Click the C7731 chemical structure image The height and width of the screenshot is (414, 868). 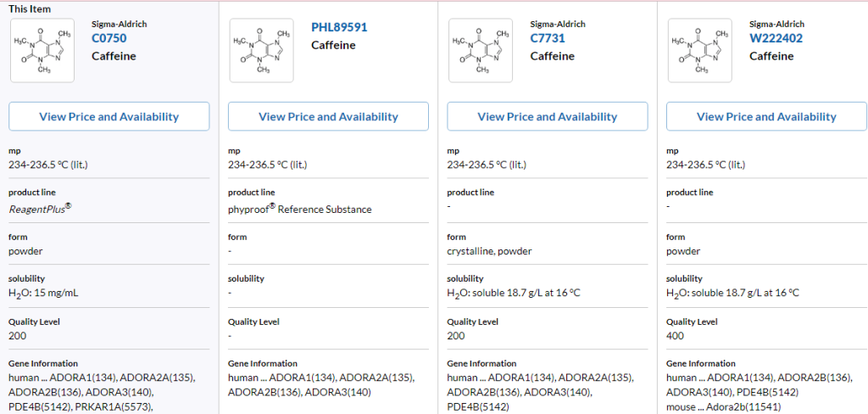pyautogui.click(x=480, y=51)
